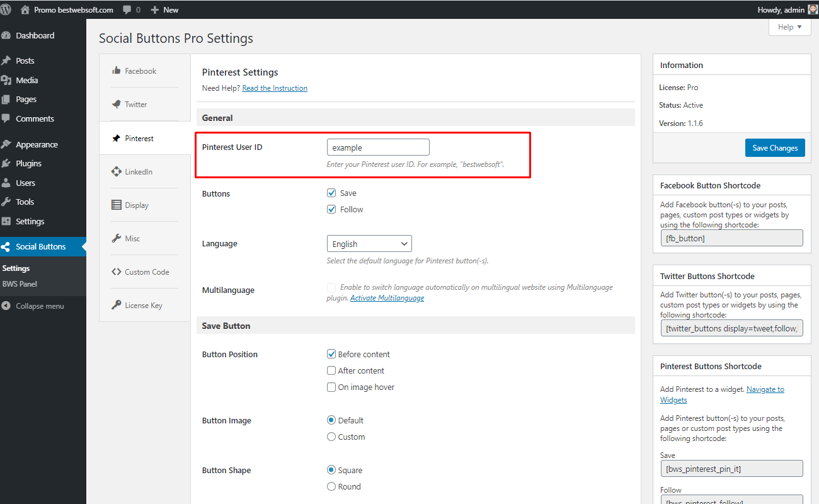The image size is (819, 504).
Task: Open the Misc tab
Action: click(145, 238)
